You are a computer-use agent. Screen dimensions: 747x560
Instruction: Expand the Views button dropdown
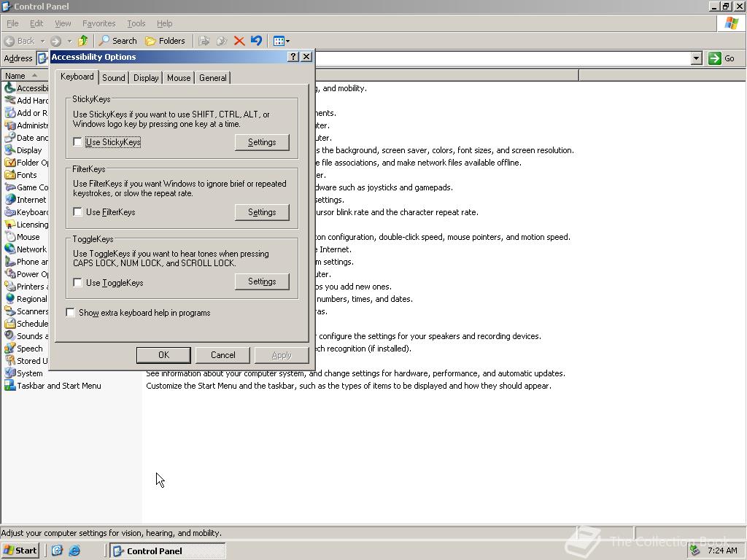coord(287,41)
